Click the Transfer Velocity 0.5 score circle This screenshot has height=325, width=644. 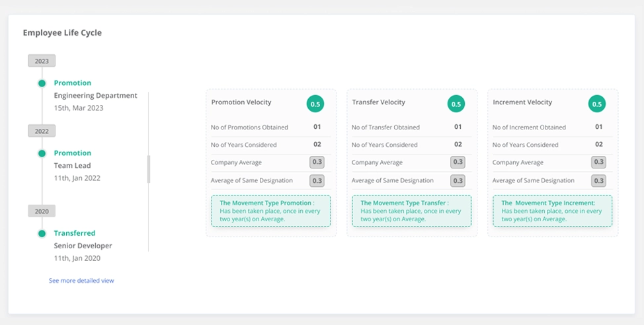(456, 104)
